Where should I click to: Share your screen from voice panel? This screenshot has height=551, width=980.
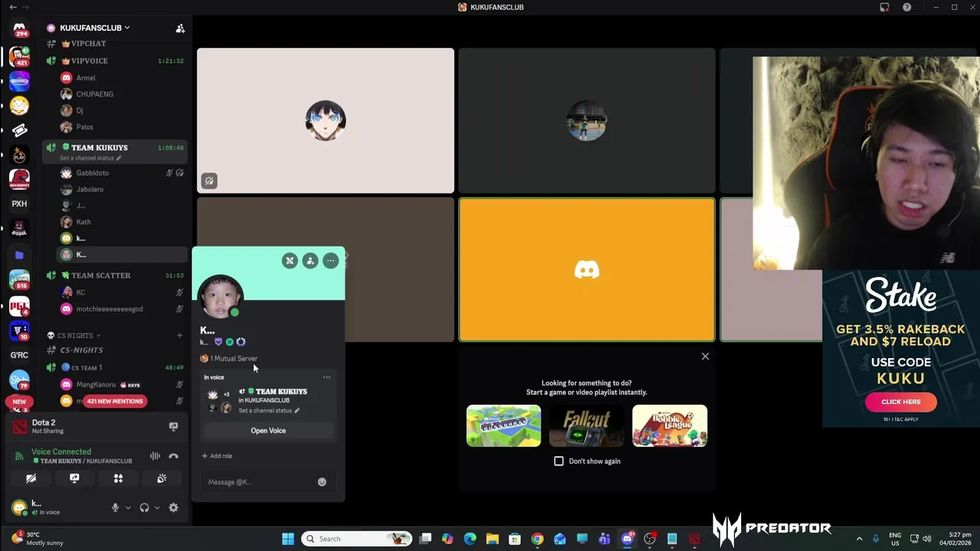click(x=74, y=478)
